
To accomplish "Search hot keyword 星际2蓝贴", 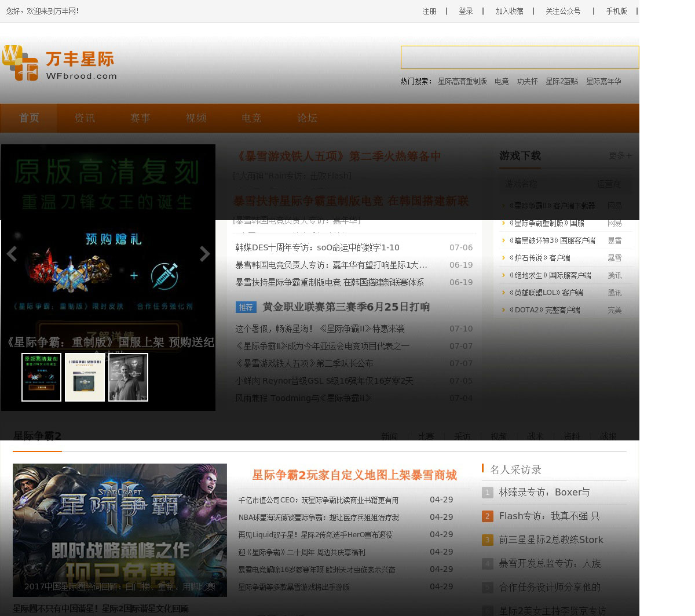I will point(562,82).
